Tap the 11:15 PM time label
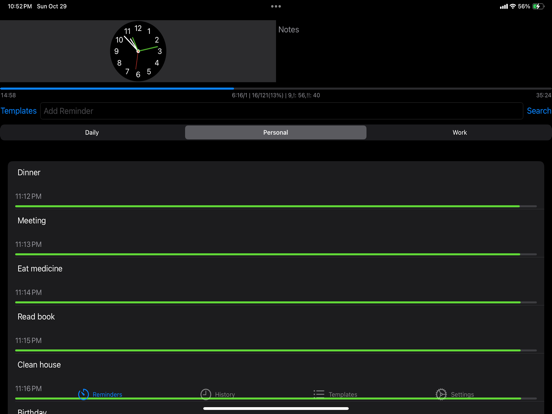This screenshot has height=414, width=552. [x=29, y=340]
